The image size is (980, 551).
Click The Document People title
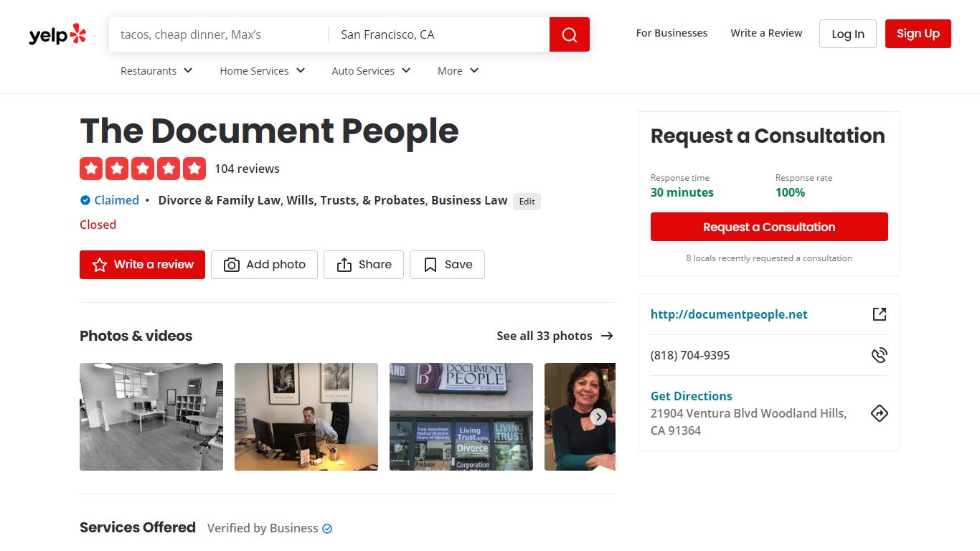(x=269, y=131)
